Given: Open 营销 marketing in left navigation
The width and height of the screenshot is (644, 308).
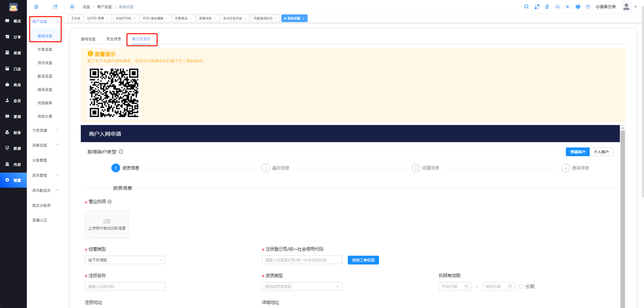Looking at the screenshot, I should pyautogui.click(x=13, y=116).
